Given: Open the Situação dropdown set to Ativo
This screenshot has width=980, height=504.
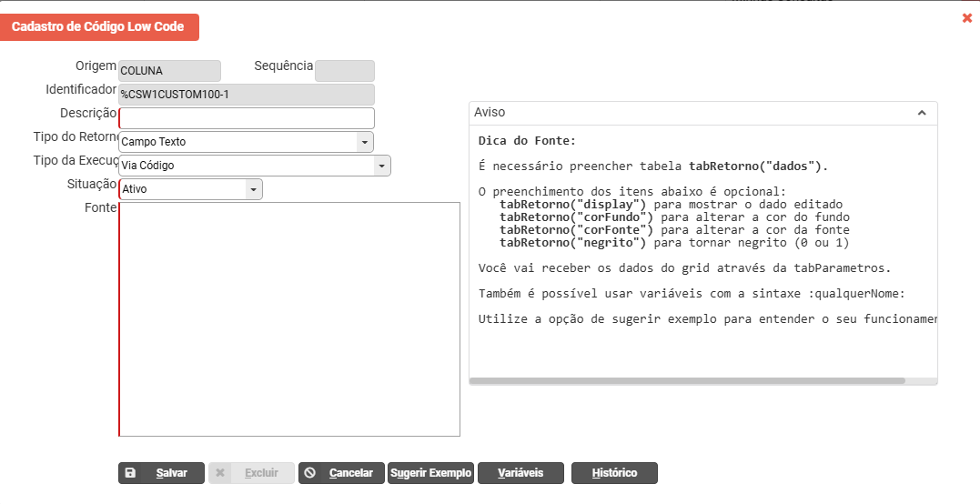Looking at the screenshot, I should (x=253, y=189).
